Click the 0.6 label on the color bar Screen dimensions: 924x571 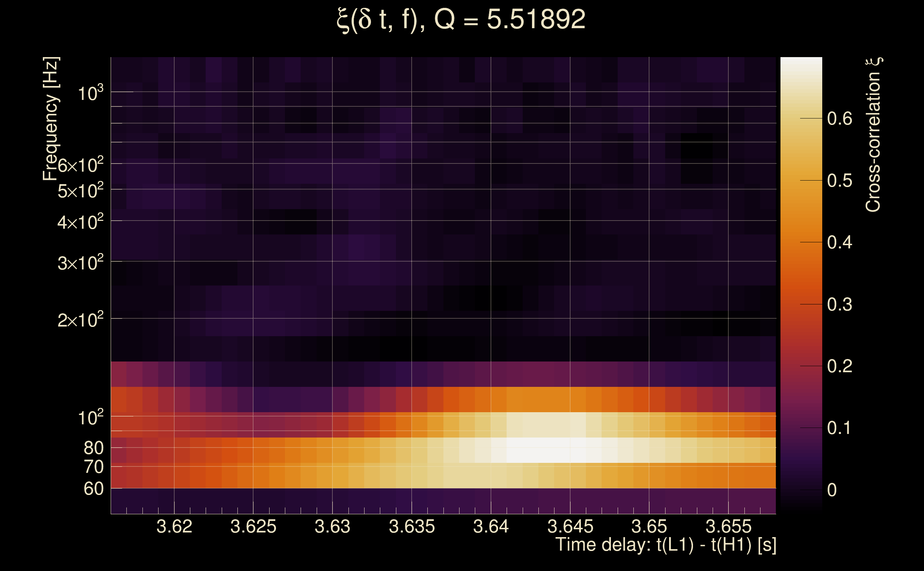pyautogui.click(x=840, y=119)
